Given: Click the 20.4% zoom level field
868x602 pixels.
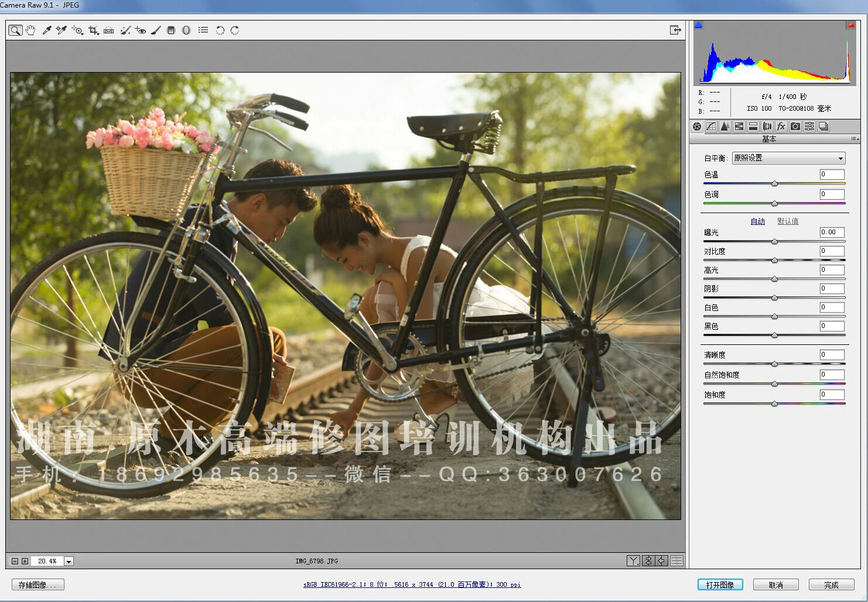Looking at the screenshot, I should [47, 561].
